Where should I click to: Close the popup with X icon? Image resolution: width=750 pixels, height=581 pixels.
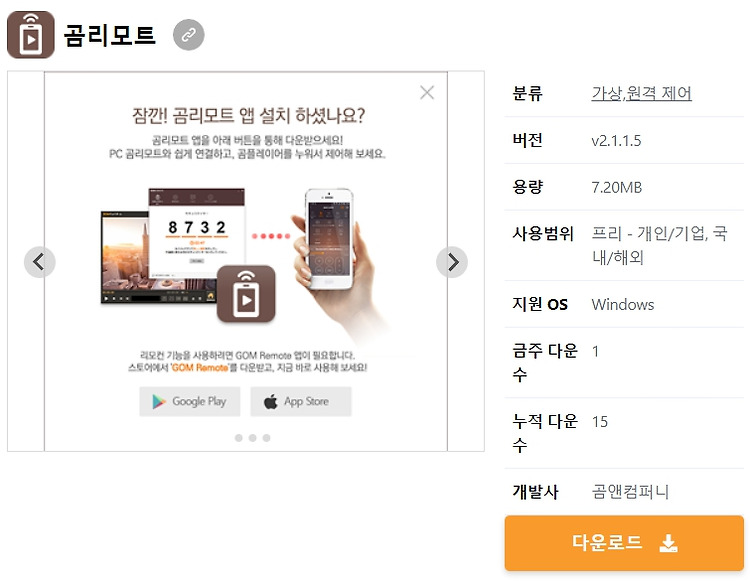point(427,92)
